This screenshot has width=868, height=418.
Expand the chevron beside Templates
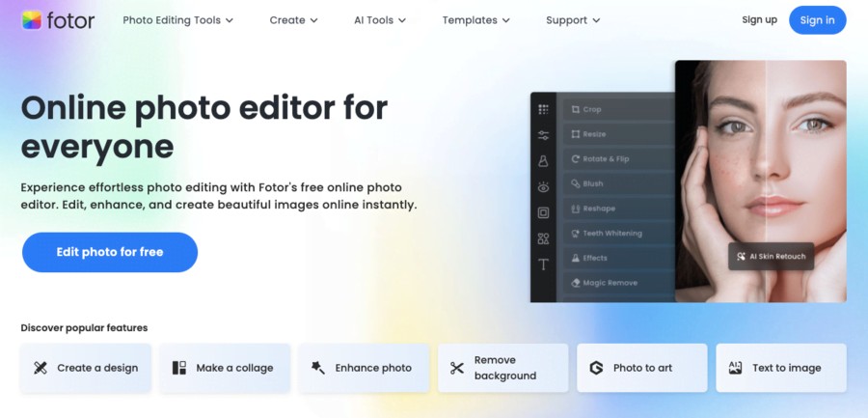tap(505, 20)
